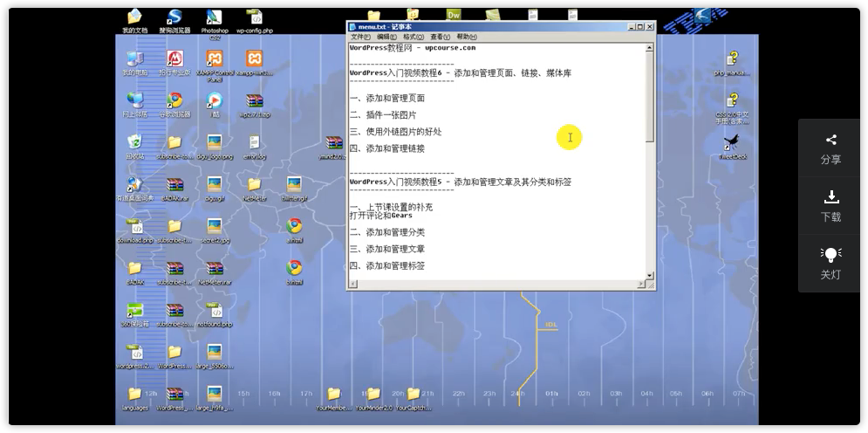Toggle the 关灯 lights-off button
Viewport: 868px width, 433px height.
tap(830, 264)
